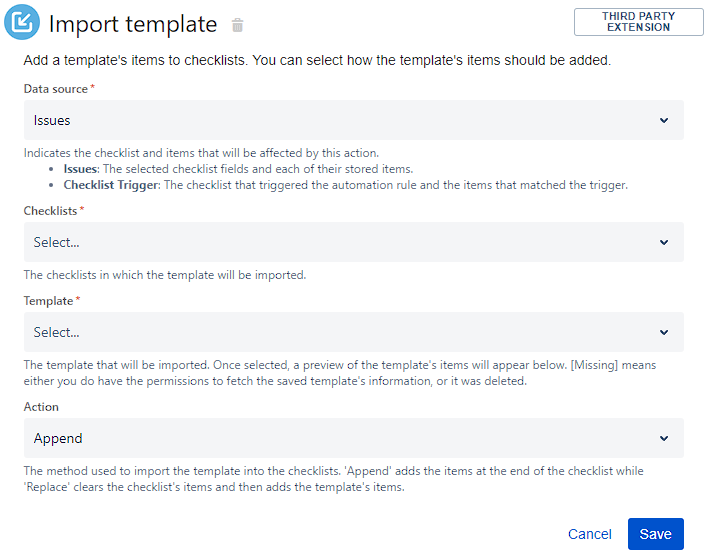Click the chevron arrow in Action field

click(x=664, y=438)
